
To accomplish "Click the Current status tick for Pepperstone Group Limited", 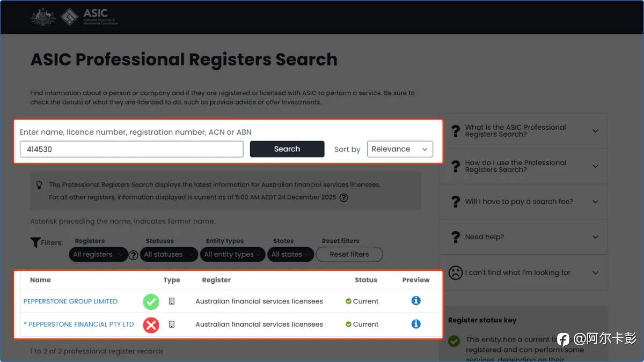I will tap(348, 301).
